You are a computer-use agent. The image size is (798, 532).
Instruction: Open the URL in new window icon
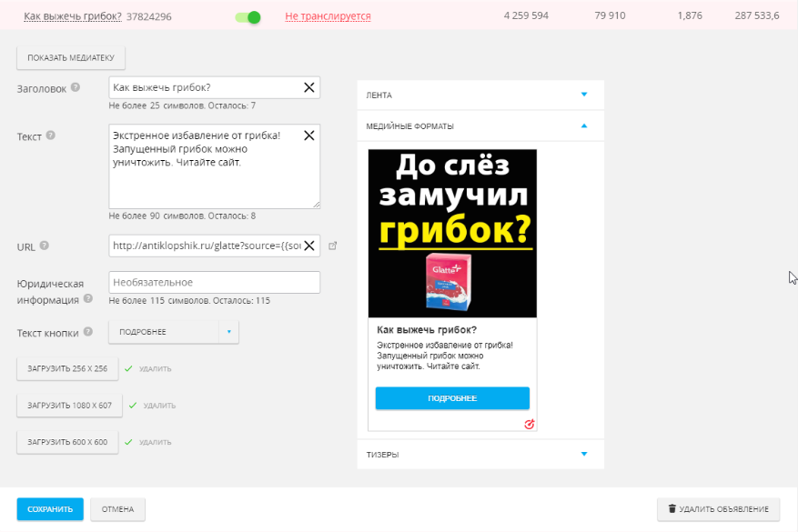click(332, 246)
